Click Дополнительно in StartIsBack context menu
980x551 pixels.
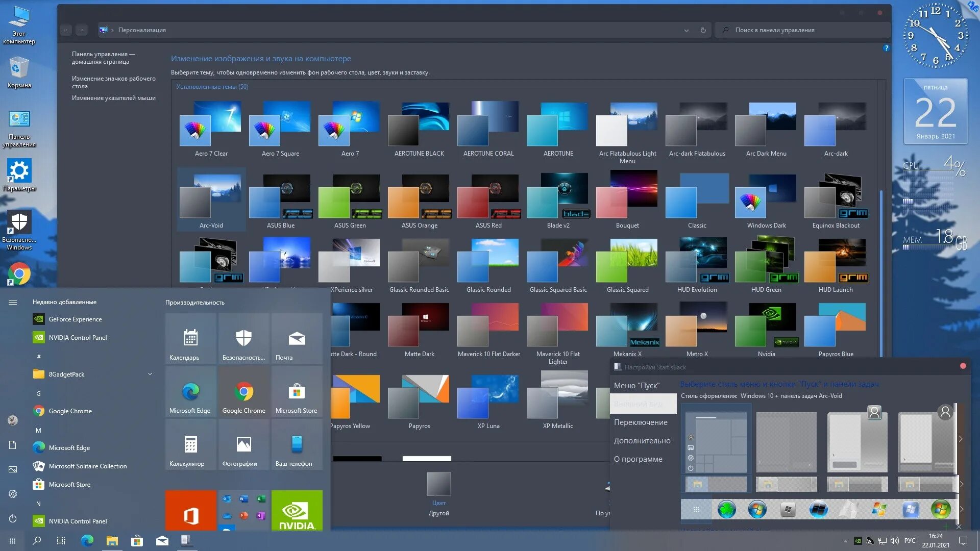[x=642, y=440]
